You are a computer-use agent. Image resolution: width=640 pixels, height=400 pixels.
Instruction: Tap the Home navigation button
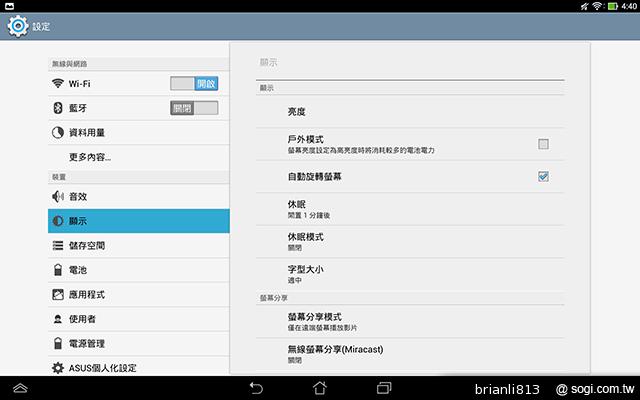pyautogui.click(x=320, y=388)
